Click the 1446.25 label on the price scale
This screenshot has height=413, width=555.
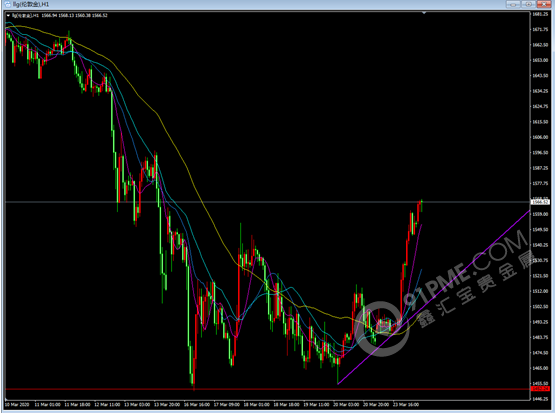[540, 399]
